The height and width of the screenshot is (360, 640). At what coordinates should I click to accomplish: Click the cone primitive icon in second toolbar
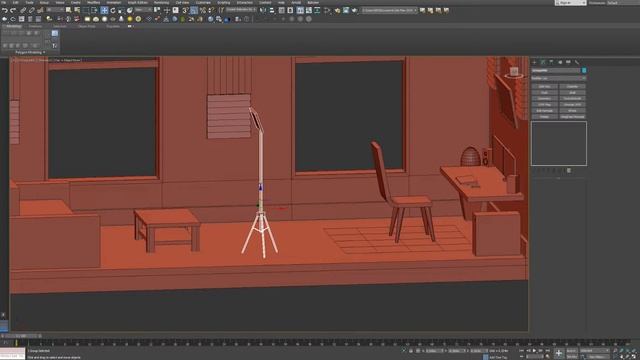coord(121,19)
